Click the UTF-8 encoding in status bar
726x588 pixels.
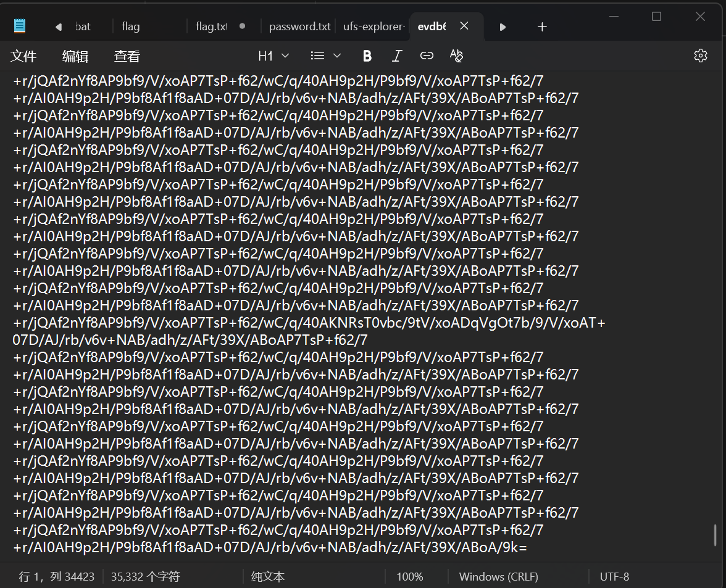point(614,577)
